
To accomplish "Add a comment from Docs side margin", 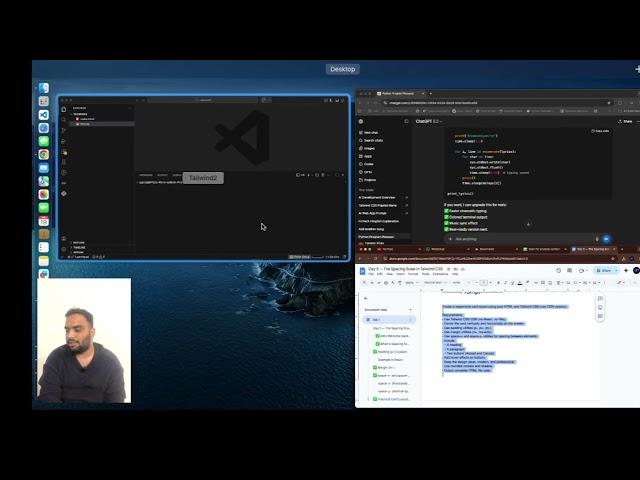I will [600, 299].
